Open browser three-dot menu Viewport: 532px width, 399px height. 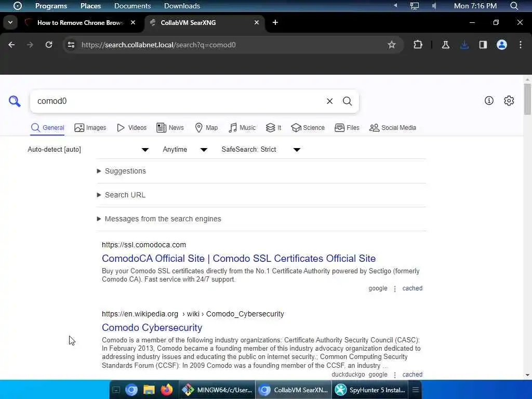tap(521, 45)
